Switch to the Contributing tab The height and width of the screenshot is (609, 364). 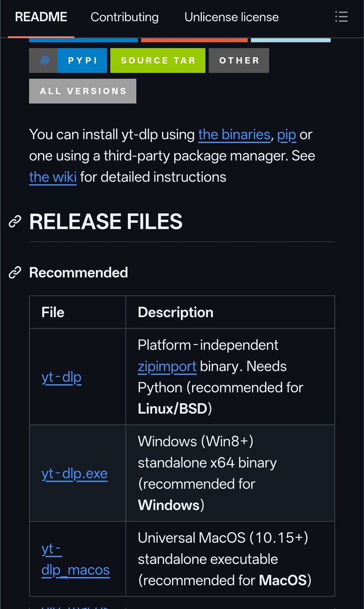point(124,17)
